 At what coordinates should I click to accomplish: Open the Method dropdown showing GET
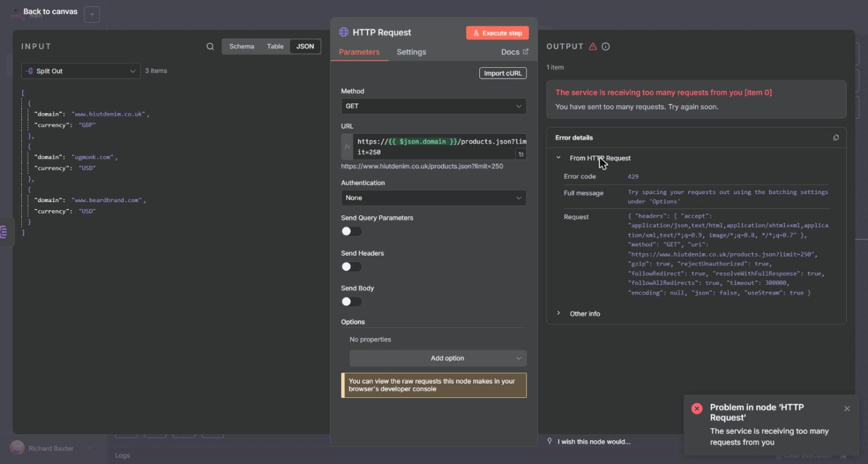coord(433,106)
